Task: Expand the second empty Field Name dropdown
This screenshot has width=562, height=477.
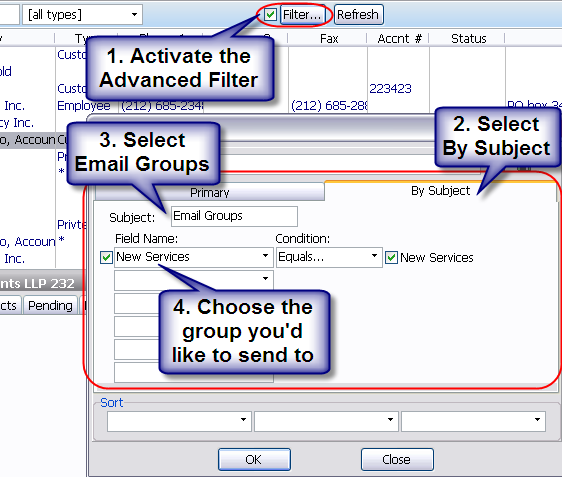Action: (194, 280)
